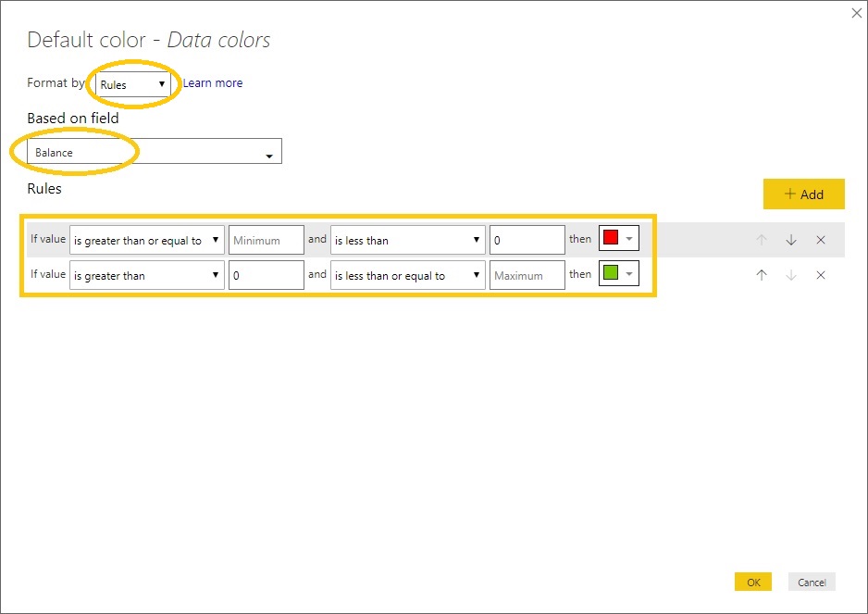Click the disabled up arrow on first rule
Viewport: 868px width, 614px height.
click(762, 240)
